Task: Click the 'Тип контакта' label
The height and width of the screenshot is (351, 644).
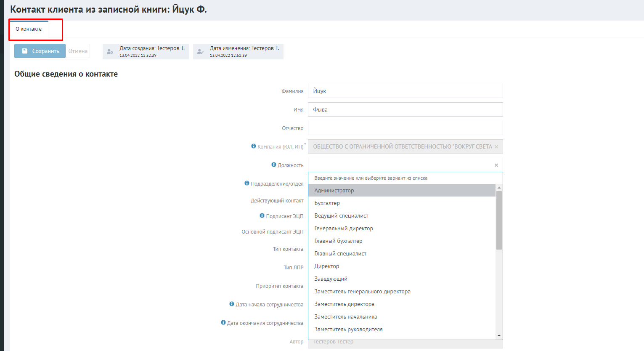Action: pos(288,249)
